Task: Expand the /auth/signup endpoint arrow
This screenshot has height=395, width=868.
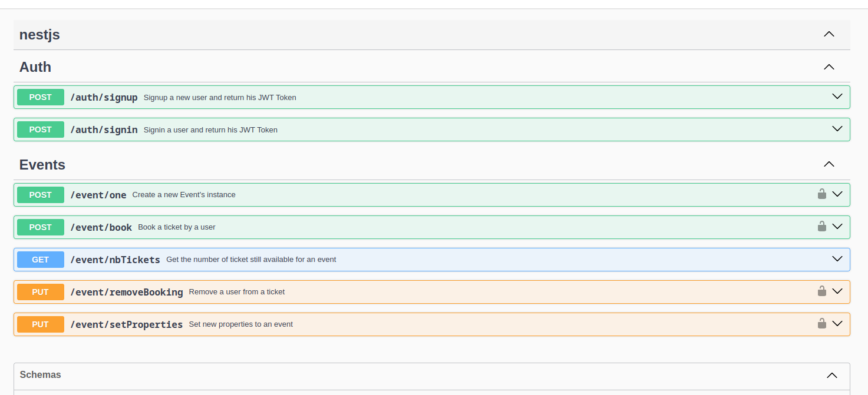Action: [x=837, y=97]
